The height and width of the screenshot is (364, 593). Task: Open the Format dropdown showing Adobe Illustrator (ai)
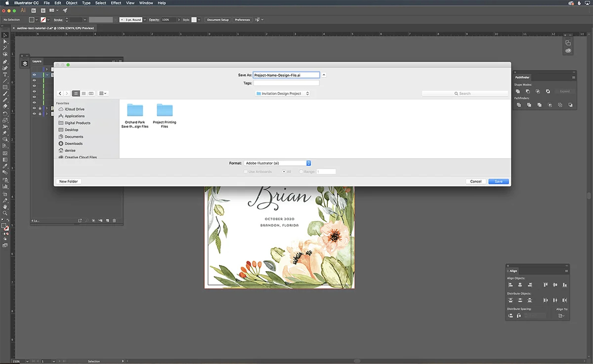[x=277, y=163]
